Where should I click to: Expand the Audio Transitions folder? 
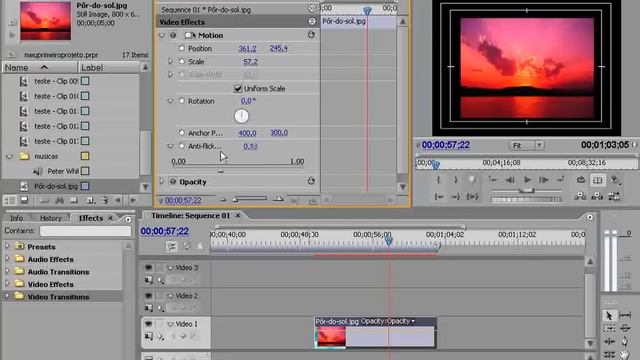click(x=7, y=271)
